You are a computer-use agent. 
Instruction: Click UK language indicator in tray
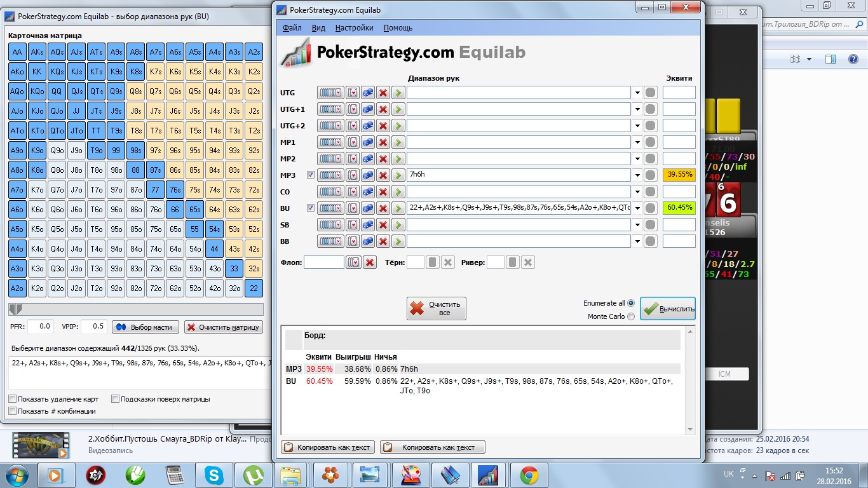tap(729, 475)
